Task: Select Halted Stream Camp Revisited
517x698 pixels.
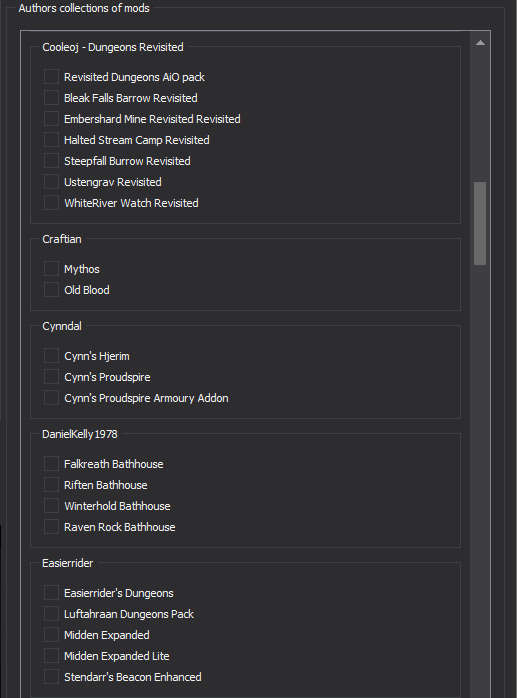Action: point(51,139)
